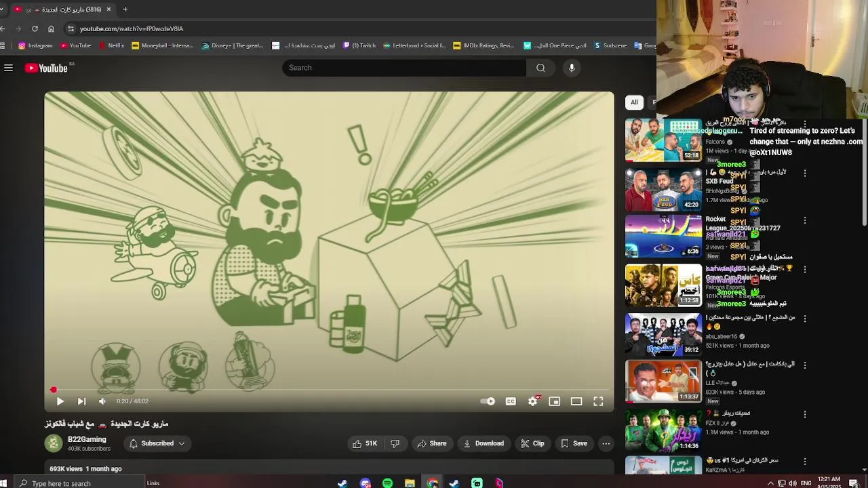Dislike this video
Viewport: 868px width, 488px height.
click(x=395, y=443)
